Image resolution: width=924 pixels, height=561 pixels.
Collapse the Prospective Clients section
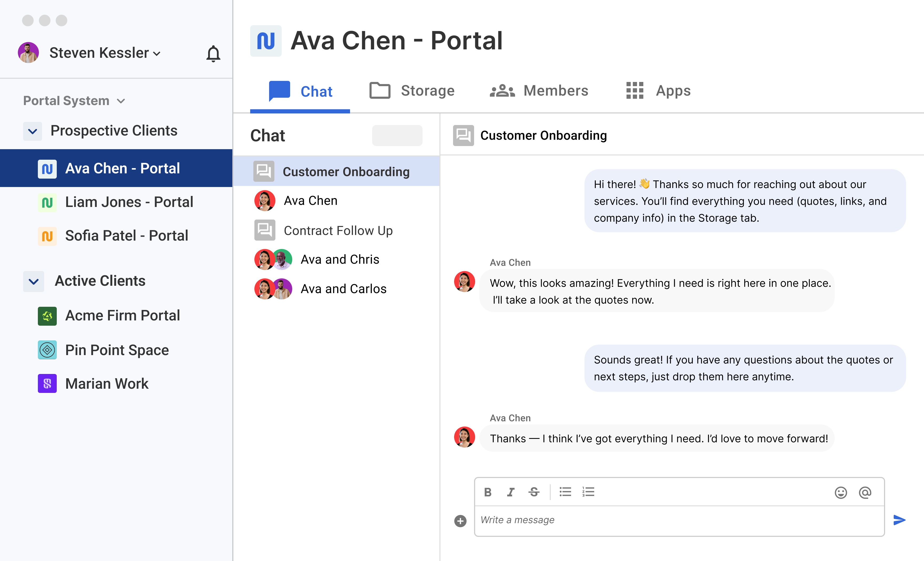click(x=33, y=131)
